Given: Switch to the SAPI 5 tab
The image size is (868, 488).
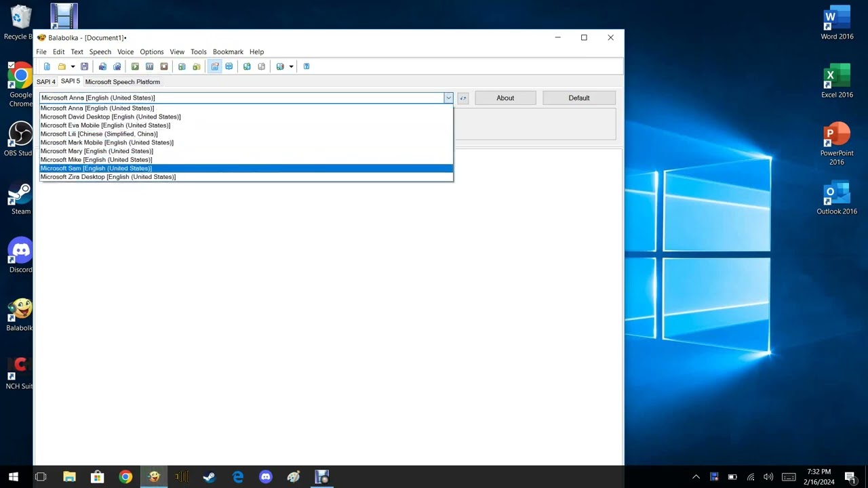Looking at the screenshot, I should click(71, 81).
